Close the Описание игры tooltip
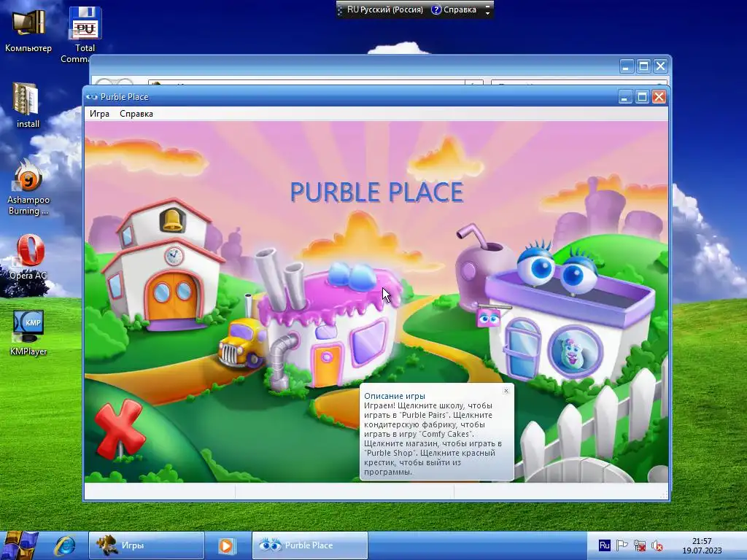This screenshot has height=560, width=747. [506, 391]
